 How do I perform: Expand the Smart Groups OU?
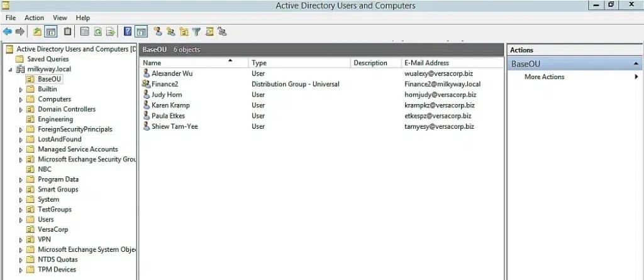coord(21,190)
